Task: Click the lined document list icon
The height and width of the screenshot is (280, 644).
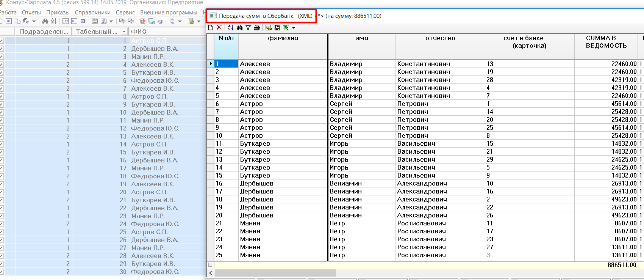Action: 95,21
